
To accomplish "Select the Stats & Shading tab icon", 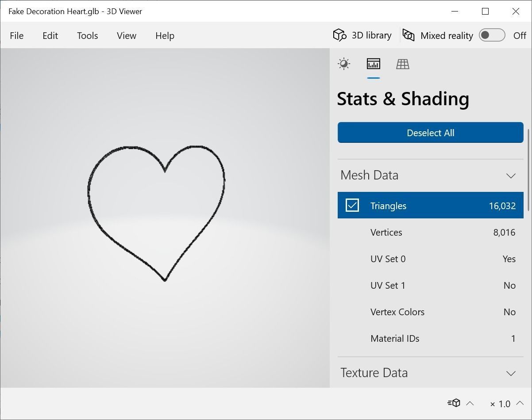I will click(374, 64).
